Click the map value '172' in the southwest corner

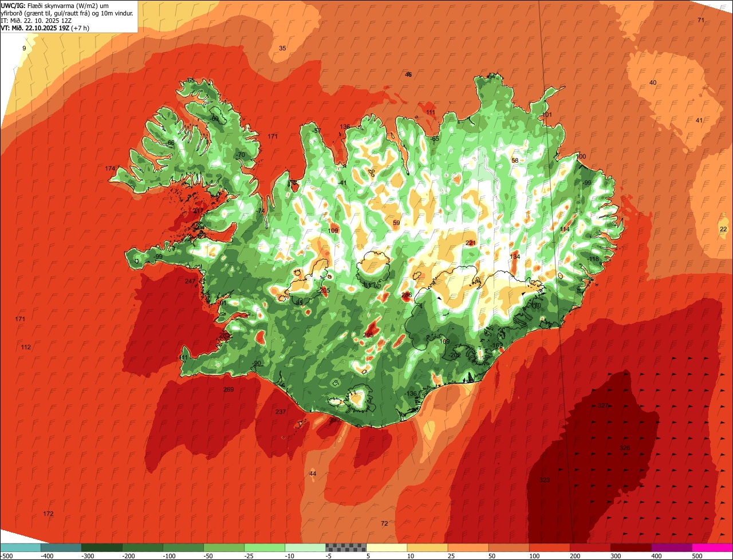click(48, 514)
